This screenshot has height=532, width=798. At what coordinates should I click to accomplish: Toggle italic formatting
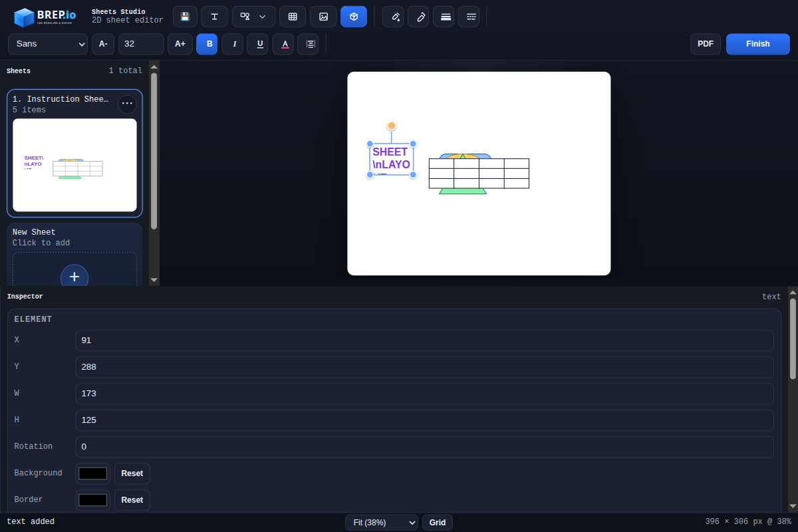tap(232, 44)
